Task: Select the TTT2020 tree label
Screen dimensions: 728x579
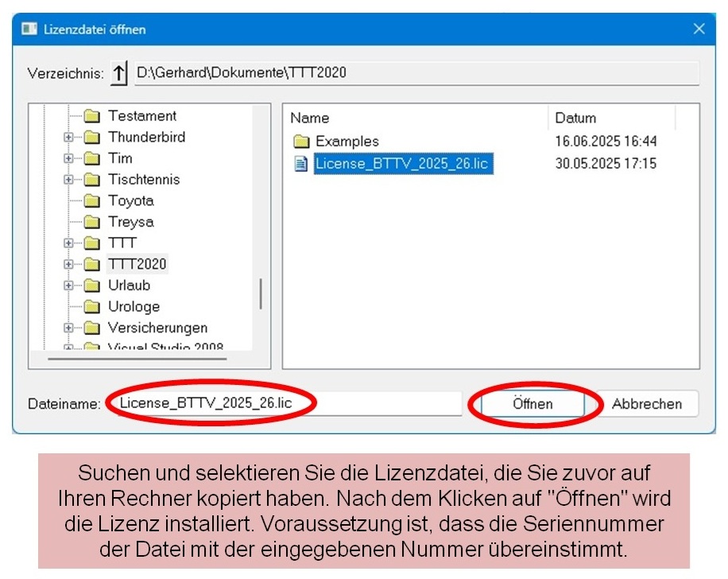Action: tap(137, 264)
